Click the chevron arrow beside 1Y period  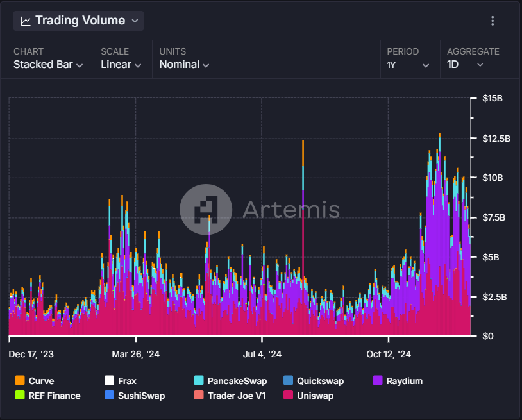pyautogui.click(x=425, y=65)
